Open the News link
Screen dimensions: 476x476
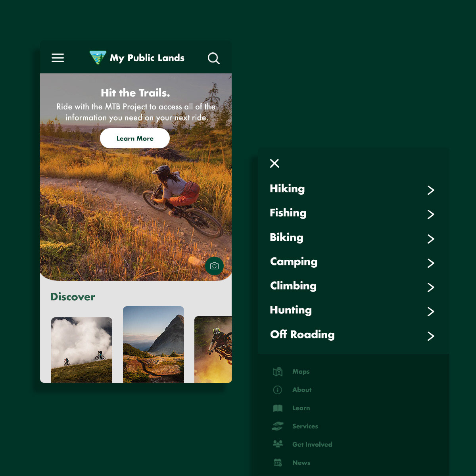(301, 463)
